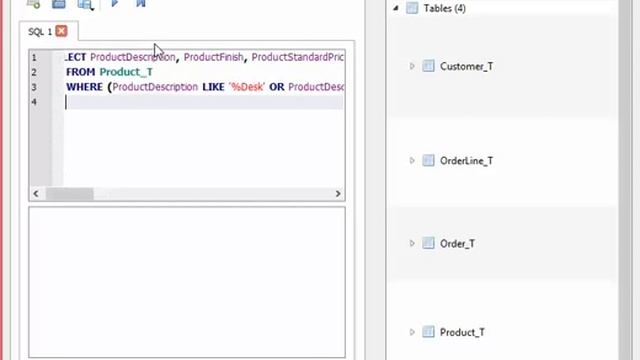
Task: Expand the Product_T table
Action: point(412,332)
